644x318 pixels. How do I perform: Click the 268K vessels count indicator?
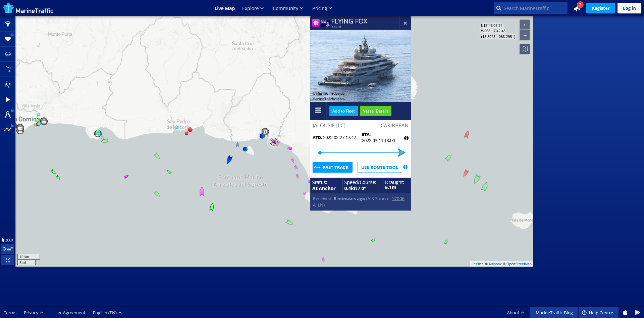(x=8, y=240)
